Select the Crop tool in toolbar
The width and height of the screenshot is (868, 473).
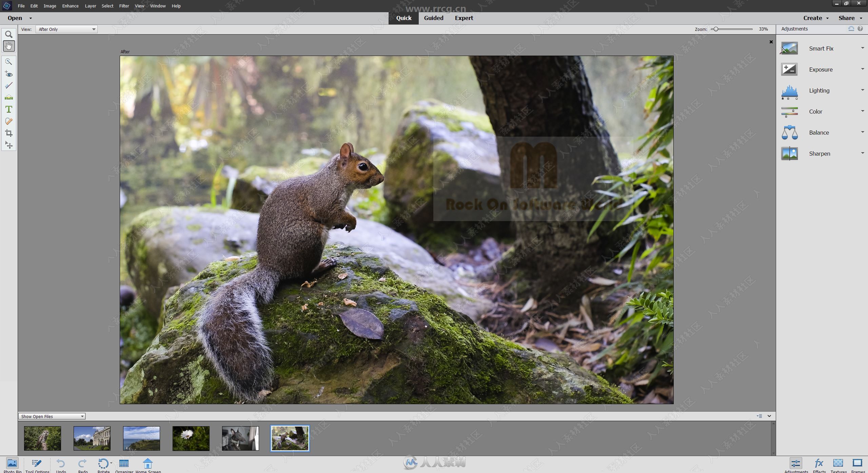click(x=8, y=133)
